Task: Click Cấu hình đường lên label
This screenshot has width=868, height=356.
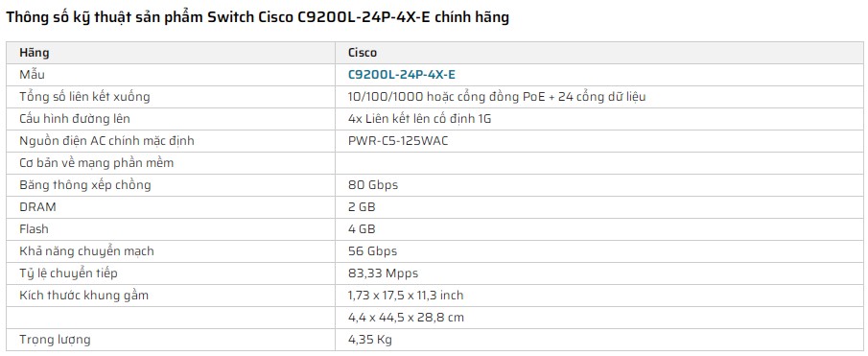Action: (x=75, y=119)
